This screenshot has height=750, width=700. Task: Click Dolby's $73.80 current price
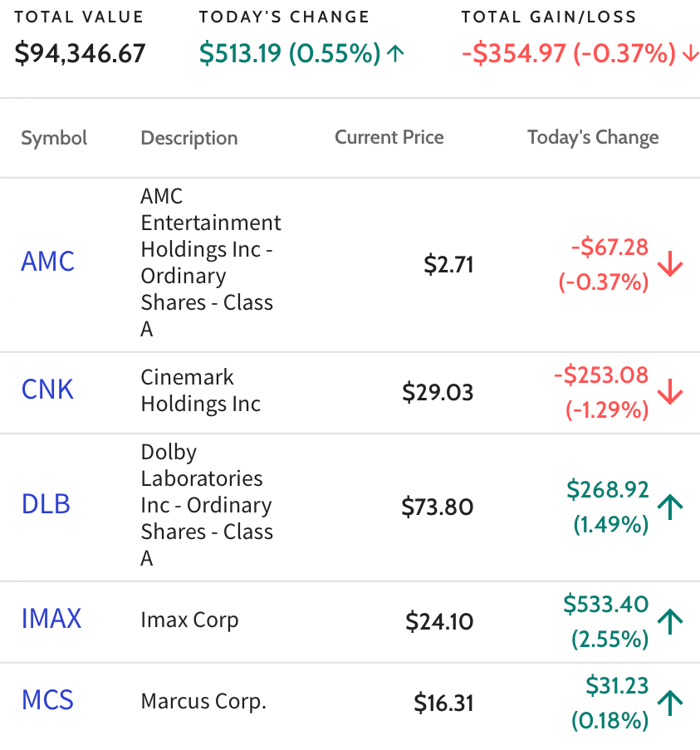[x=438, y=507]
